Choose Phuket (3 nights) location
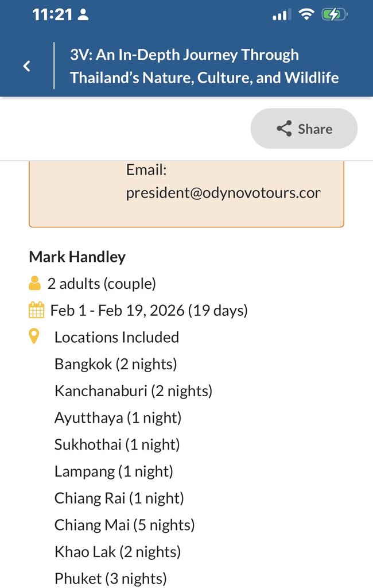The image size is (373, 588). click(x=111, y=578)
